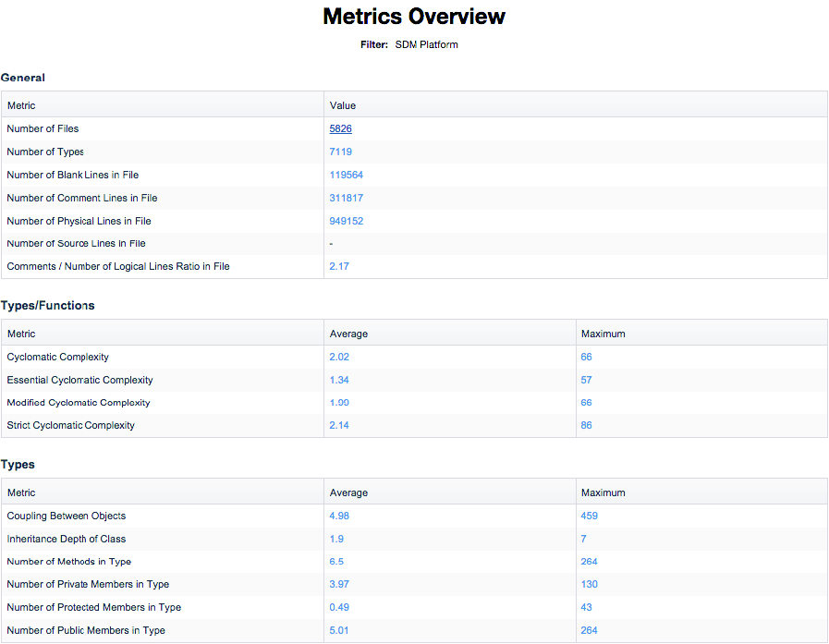Select the 'Number of Methods in Type' label
The height and width of the screenshot is (644, 829).
pos(68,562)
